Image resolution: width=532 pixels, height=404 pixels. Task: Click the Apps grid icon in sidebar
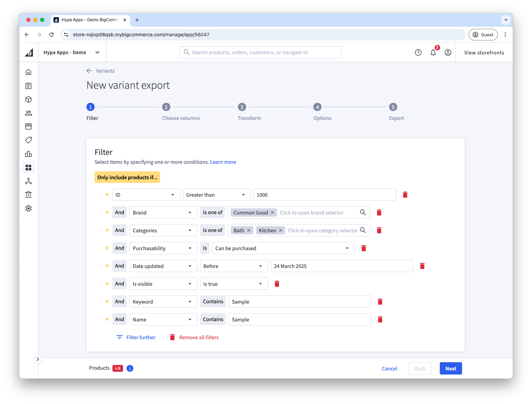[28, 168]
